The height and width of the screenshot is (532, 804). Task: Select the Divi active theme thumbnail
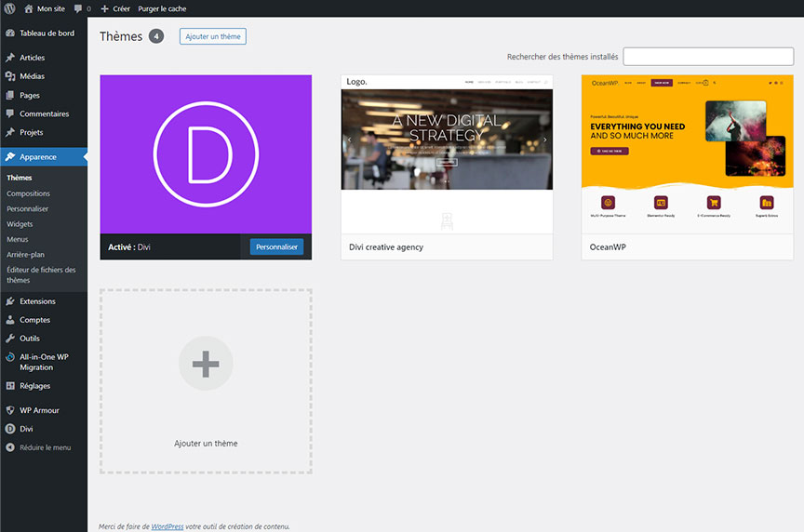coord(206,154)
